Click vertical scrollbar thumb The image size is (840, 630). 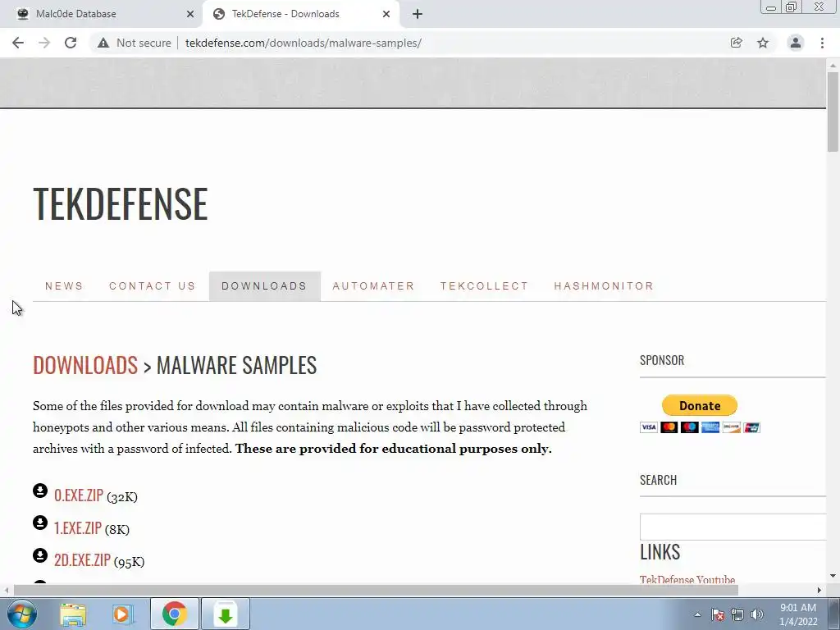(833, 112)
